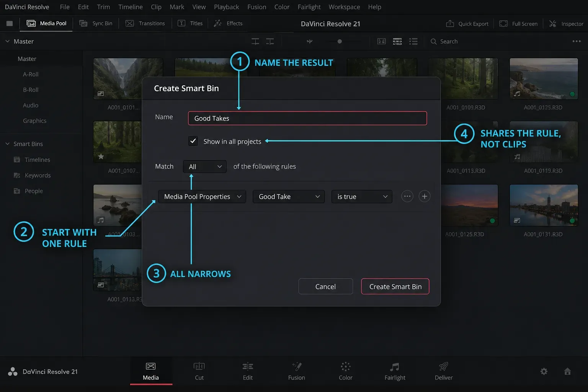Open the DaVinci Resolve application menu

(x=27, y=7)
